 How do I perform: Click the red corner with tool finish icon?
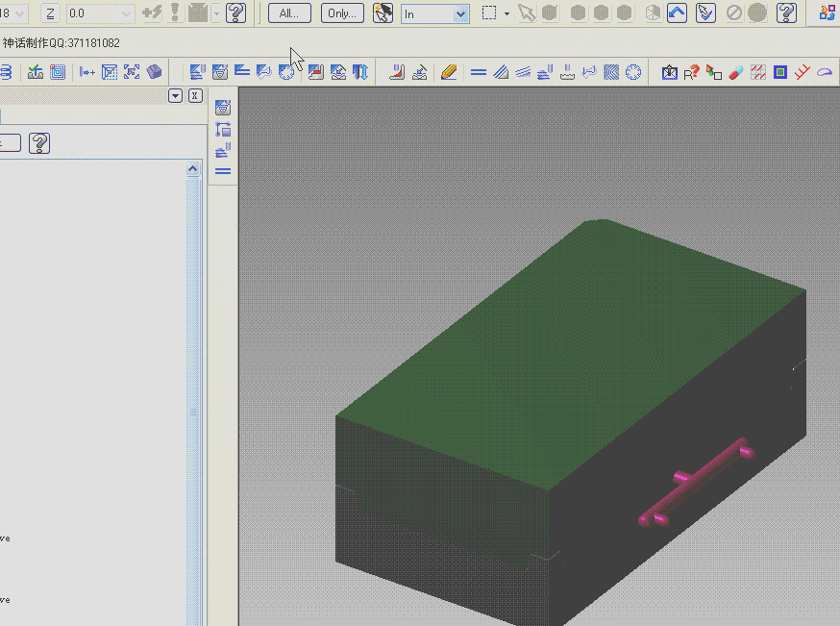(x=396, y=72)
